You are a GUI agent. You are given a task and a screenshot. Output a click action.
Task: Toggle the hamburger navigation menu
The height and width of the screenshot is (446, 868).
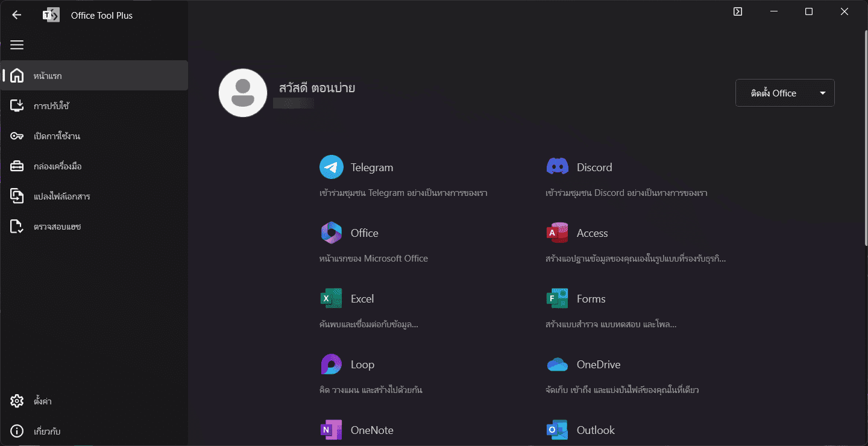tap(17, 45)
